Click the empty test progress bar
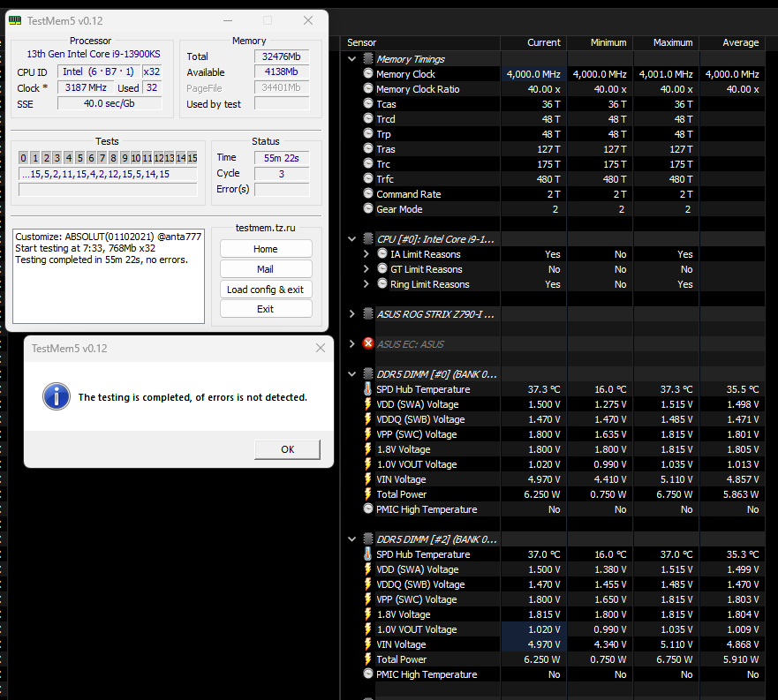 coord(108,190)
